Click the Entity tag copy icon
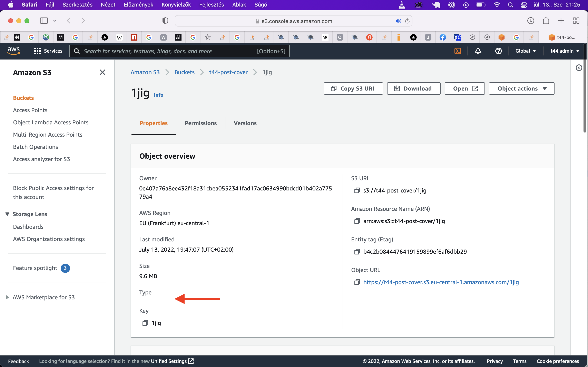588x367 pixels. 357,252
